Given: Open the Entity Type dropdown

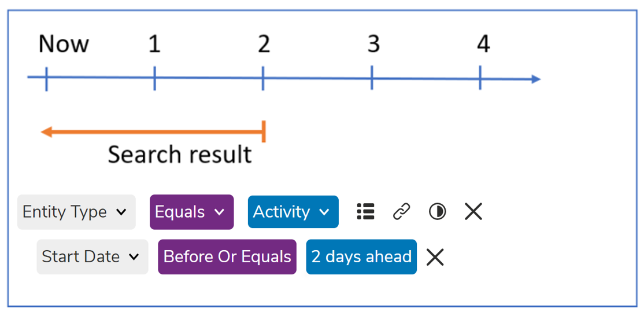Looking at the screenshot, I should 76,212.
